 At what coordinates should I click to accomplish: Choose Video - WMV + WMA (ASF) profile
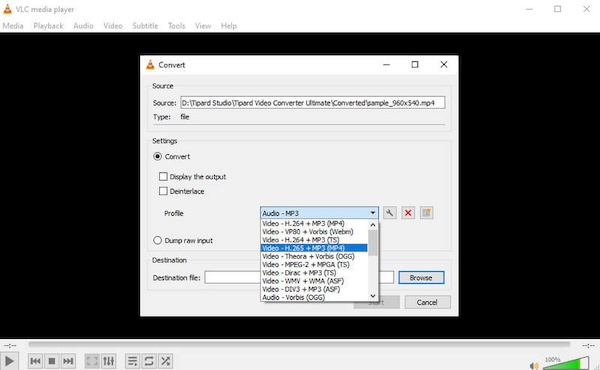tap(314, 281)
